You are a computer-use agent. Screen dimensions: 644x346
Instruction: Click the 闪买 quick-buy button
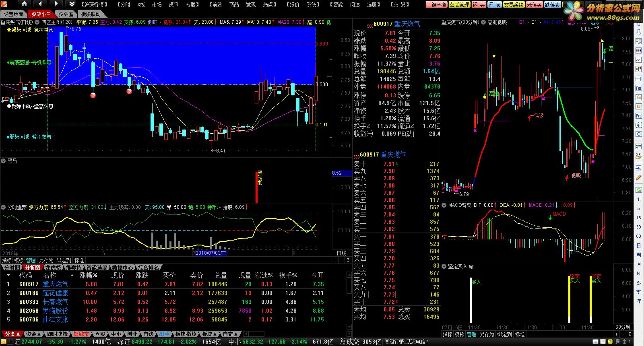[x=479, y=5]
